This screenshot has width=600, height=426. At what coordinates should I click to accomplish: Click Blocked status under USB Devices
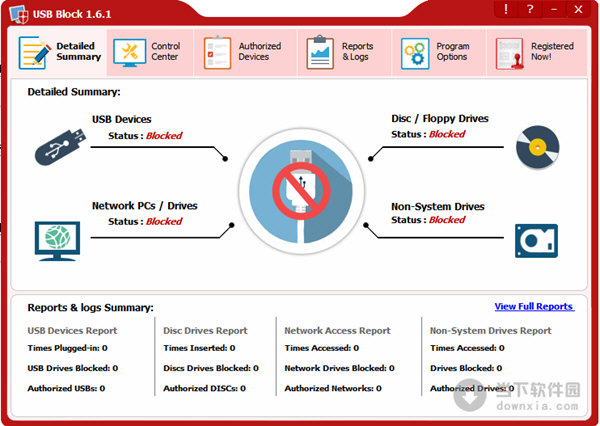pyautogui.click(x=164, y=135)
